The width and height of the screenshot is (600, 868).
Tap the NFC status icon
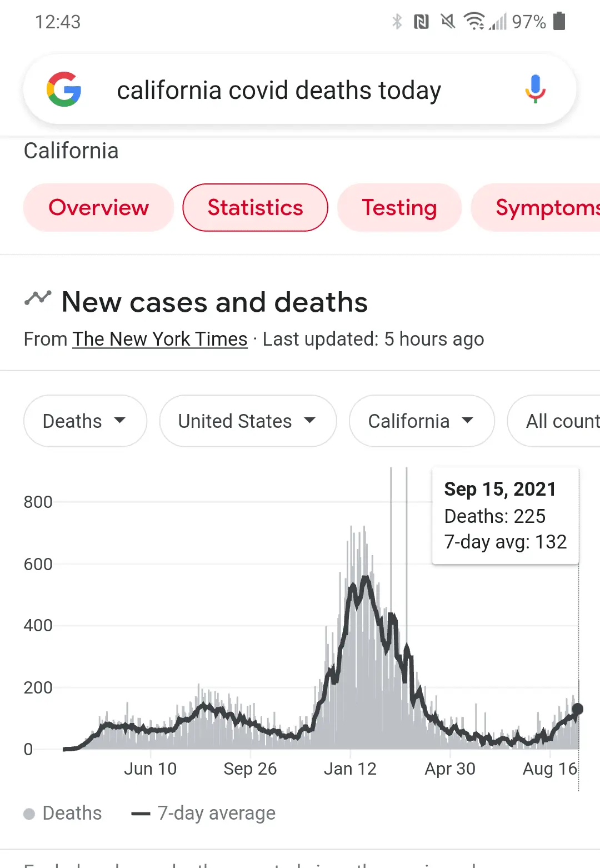[422, 21]
